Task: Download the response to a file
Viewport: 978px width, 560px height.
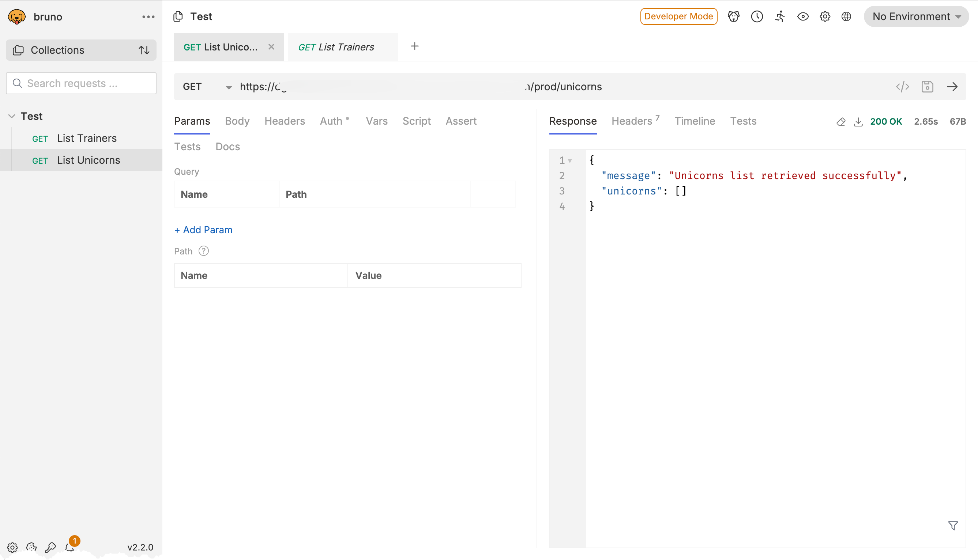Action: pyautogui.click(x=858, y=121)
